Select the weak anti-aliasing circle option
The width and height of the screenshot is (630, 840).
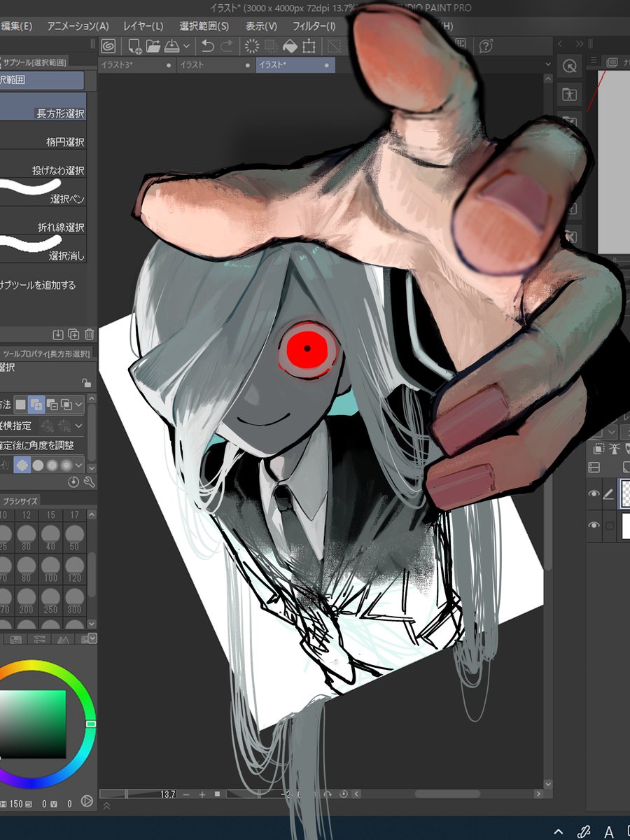(x=38, y=465)
